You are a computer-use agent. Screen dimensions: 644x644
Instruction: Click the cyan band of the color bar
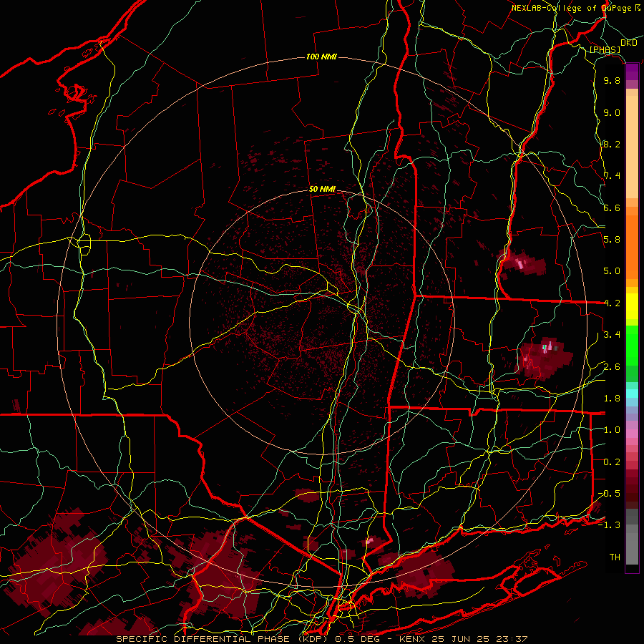[x=632, y=394]
